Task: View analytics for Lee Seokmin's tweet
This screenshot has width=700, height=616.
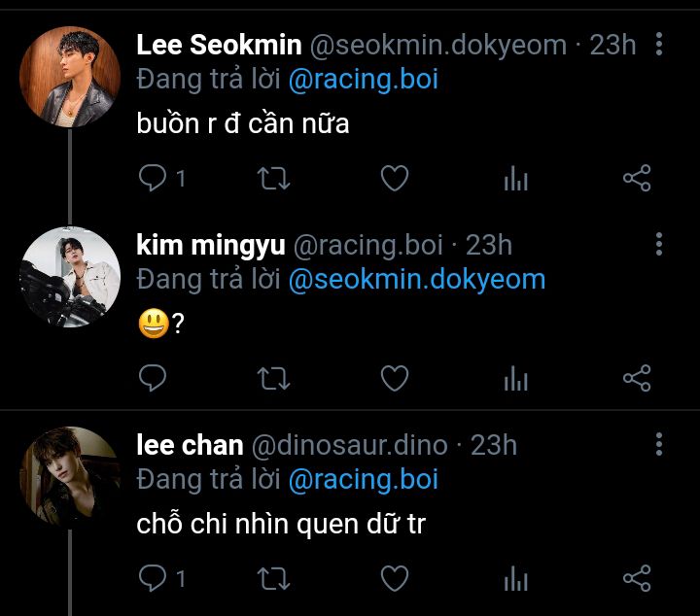Action: point(515,178)
